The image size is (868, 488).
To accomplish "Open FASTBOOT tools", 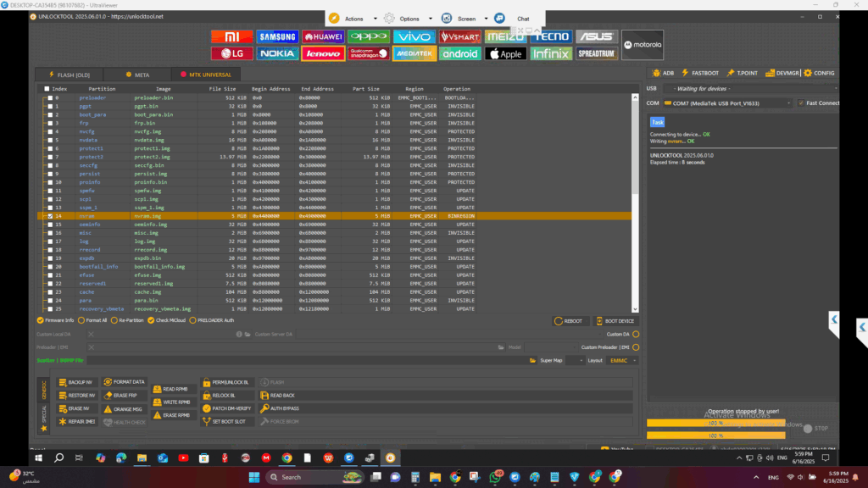I will pos(700,73).
